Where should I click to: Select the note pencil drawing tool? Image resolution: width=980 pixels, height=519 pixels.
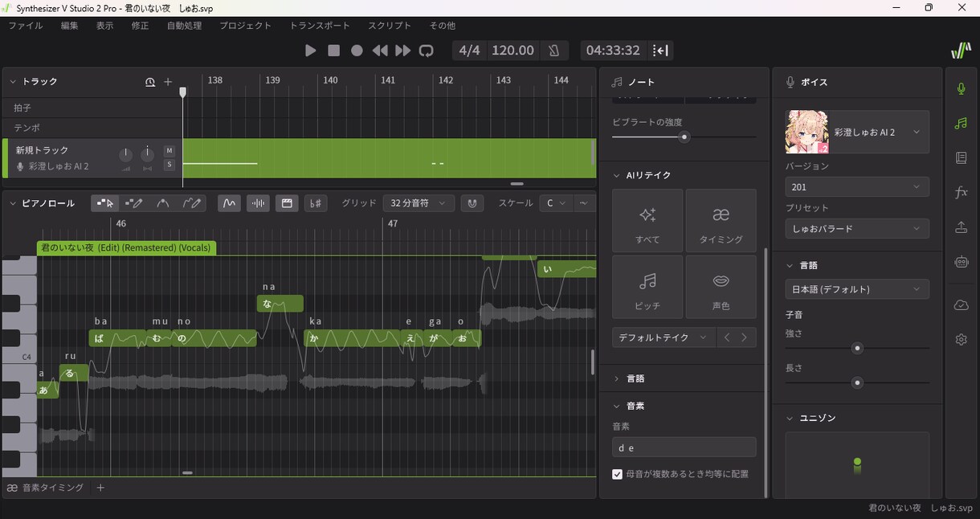coord(133,203)
